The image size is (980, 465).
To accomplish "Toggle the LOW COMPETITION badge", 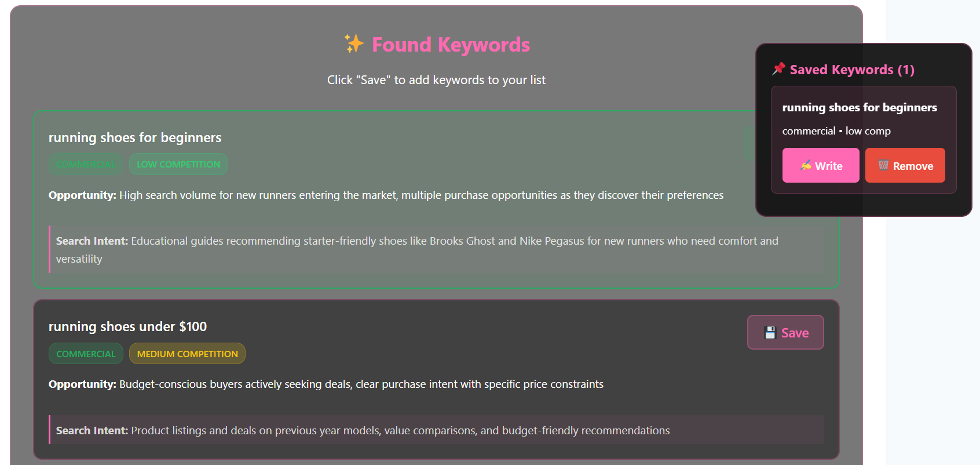I will pyautogui.click(x=178, y=164).
